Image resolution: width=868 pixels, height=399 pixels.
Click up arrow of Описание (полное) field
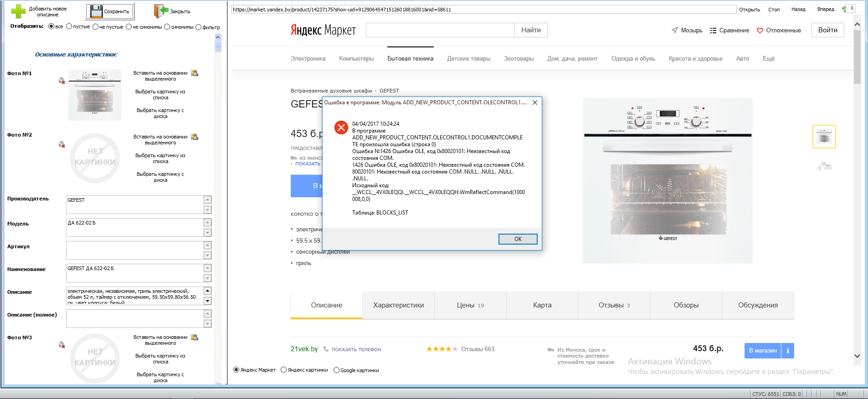click(207, 313)
